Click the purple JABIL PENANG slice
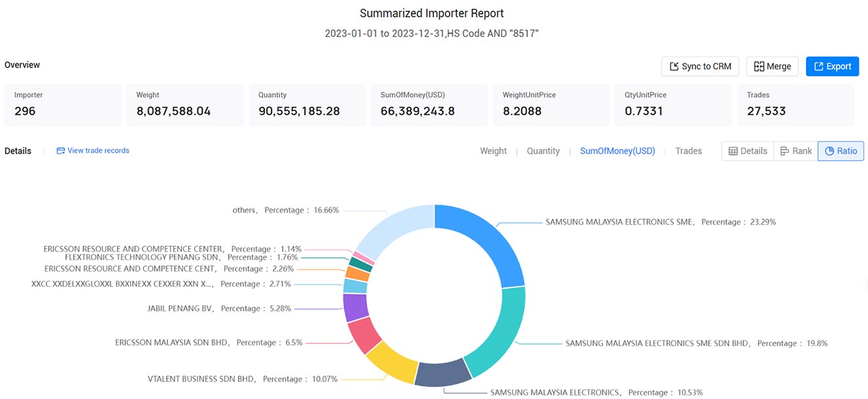 coord(355,307)
